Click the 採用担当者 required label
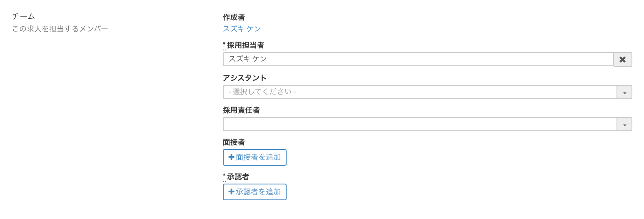Image resolution: width=644 pixels, height=219 pixels. pyautogui.click(x=245, y=45)
